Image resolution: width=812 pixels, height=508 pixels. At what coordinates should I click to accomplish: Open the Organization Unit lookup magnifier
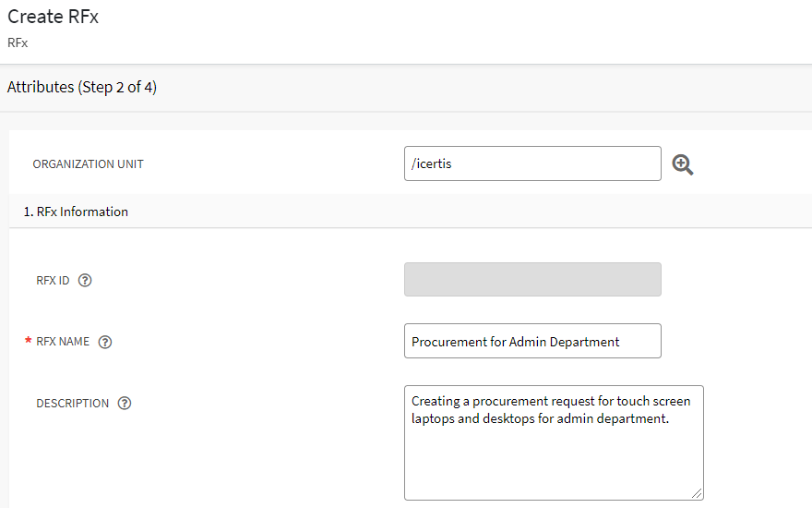pos(683,164)
